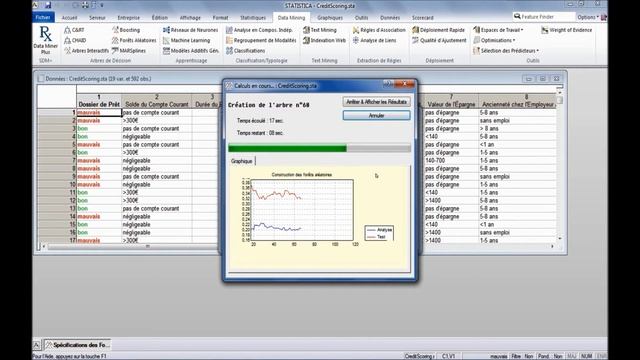Image resolution: width=640 pixels, height=360 pixels.
Task: Select the Édition ribbon tab
Action: (160, 18)
